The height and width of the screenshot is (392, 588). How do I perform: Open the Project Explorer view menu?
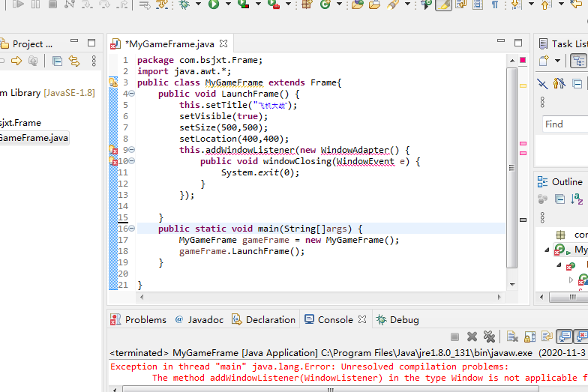[x=94, y=61]
